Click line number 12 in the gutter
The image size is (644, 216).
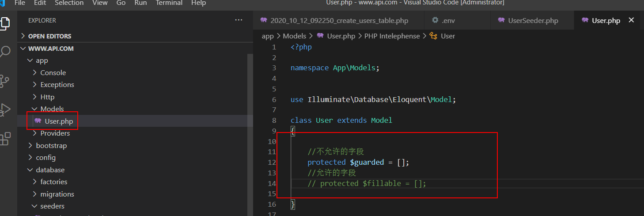272,162
